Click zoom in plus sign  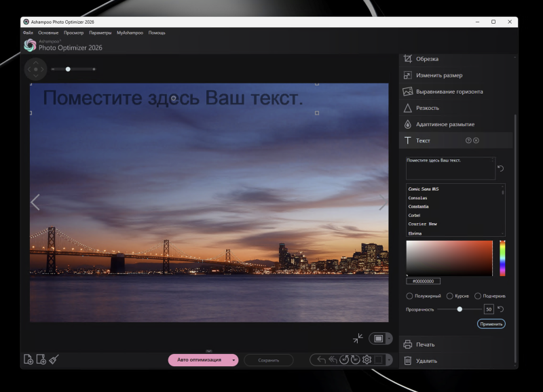94,69
